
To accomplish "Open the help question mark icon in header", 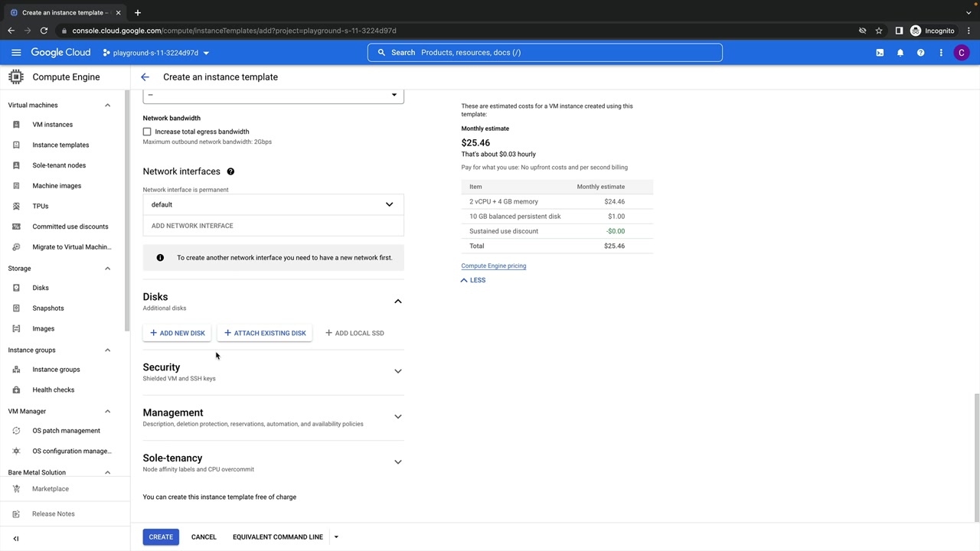I will click(x=920, y=53).
